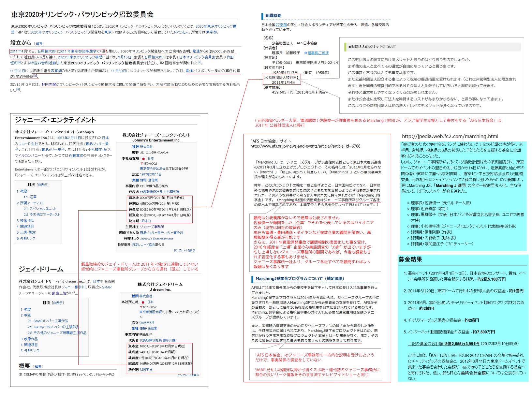Jump to 2.1 スペシャルユニット

tap(40, 209)
